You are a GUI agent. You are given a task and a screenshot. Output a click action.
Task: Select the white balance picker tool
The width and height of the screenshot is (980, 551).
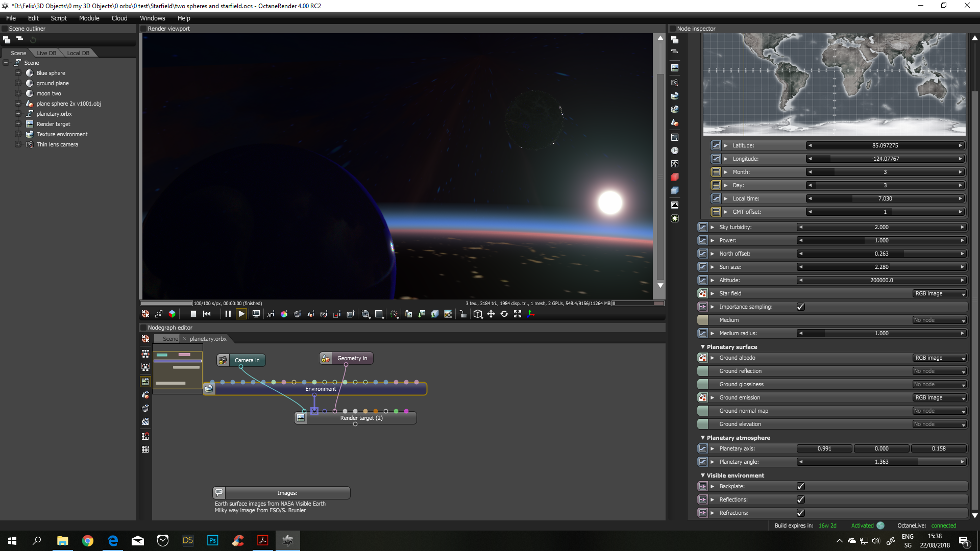(284, 314)
